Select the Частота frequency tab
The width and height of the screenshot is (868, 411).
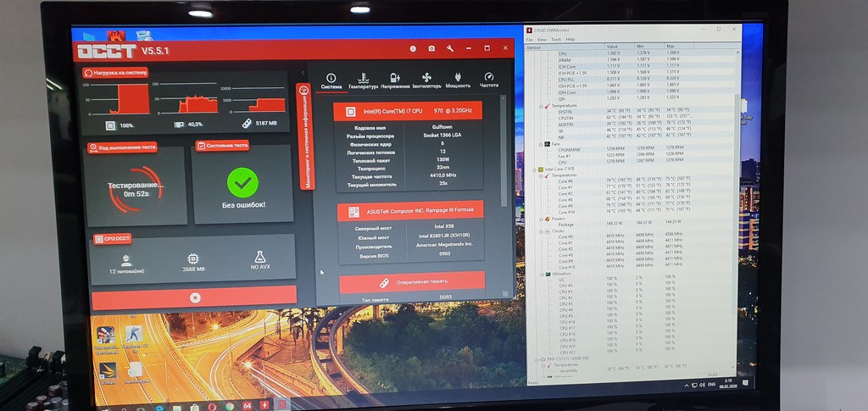[x=489, y=81]
